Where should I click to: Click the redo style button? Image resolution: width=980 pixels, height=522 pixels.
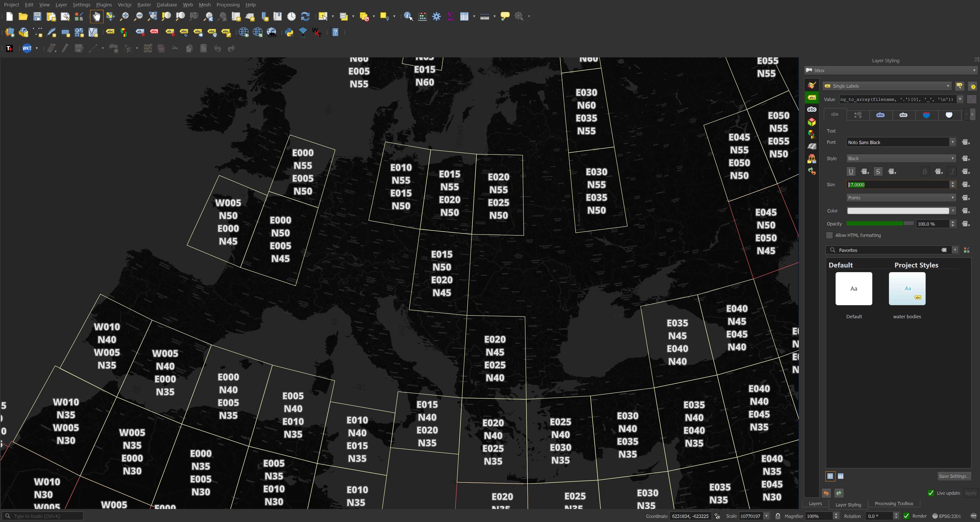click(x=838, y=493)
